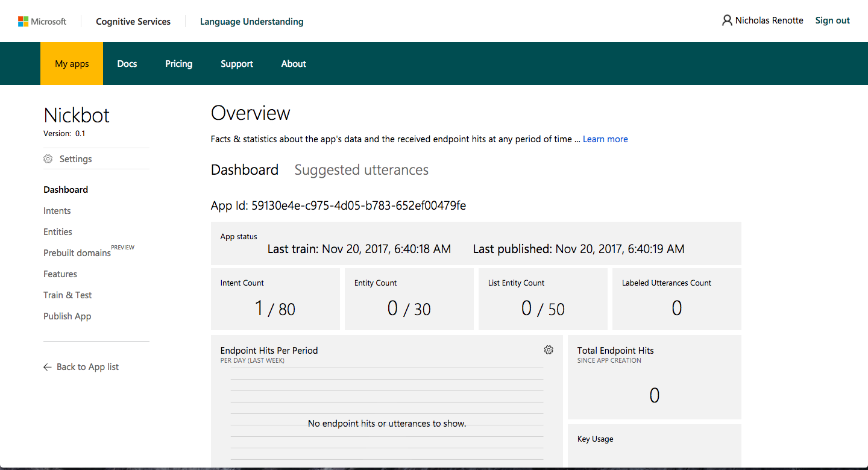Click the Version: 0.1 label
The height and width of the screenshot is (470, 868).
tap(64, 134)
